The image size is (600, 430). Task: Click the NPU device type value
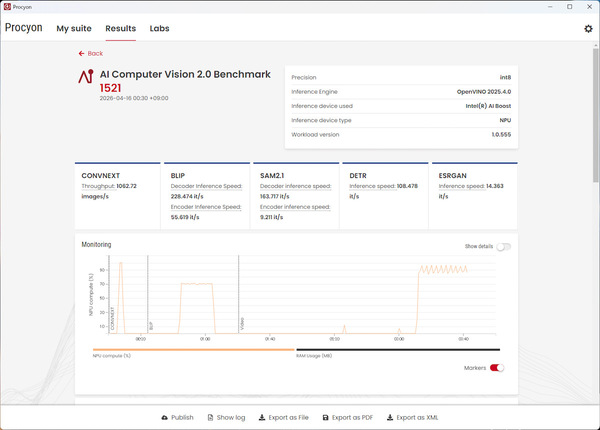[x=505, y=120]
